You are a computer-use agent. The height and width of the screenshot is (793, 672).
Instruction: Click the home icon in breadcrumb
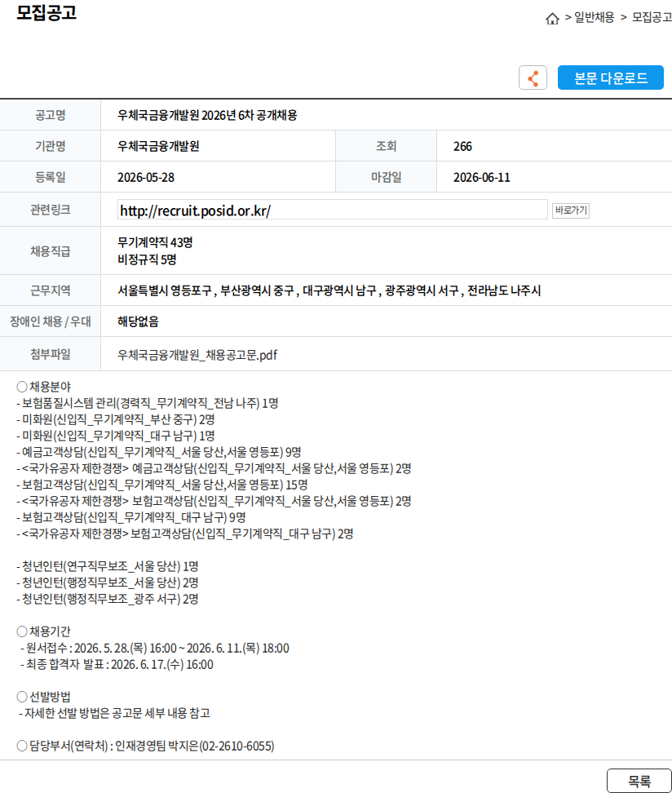click(552, 19)
